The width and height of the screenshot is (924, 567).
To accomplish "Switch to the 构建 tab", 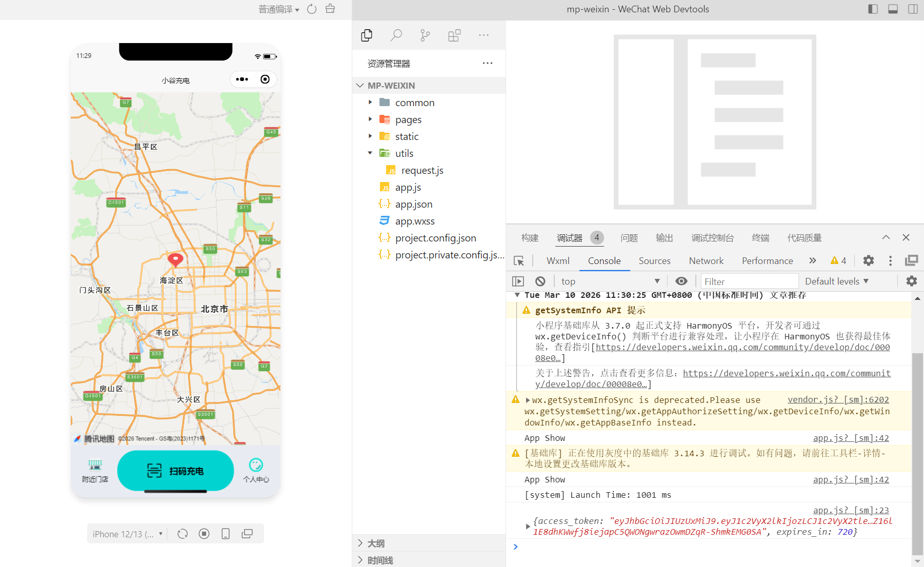I will [x=530, y=238].
